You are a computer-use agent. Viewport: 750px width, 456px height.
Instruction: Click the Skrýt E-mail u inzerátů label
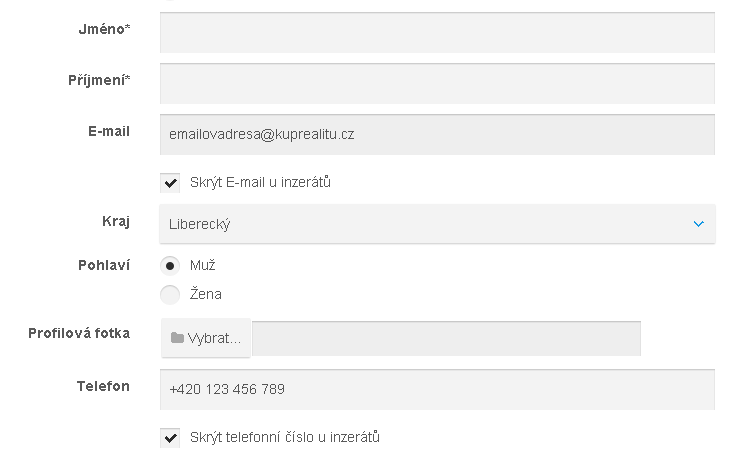coord(260,183)
